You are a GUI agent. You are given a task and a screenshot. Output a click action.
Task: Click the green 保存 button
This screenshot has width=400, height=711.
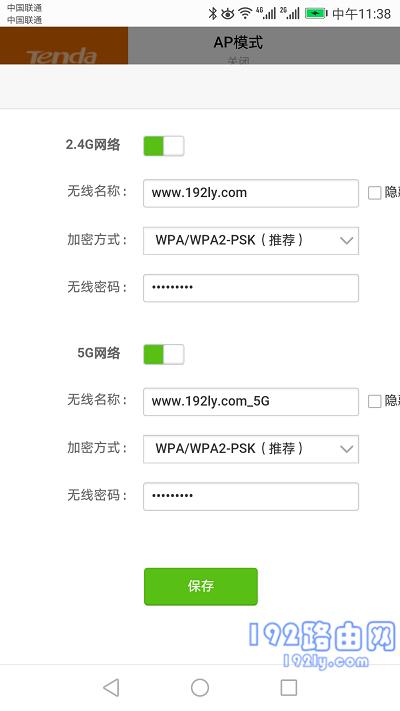click(201, 586)
